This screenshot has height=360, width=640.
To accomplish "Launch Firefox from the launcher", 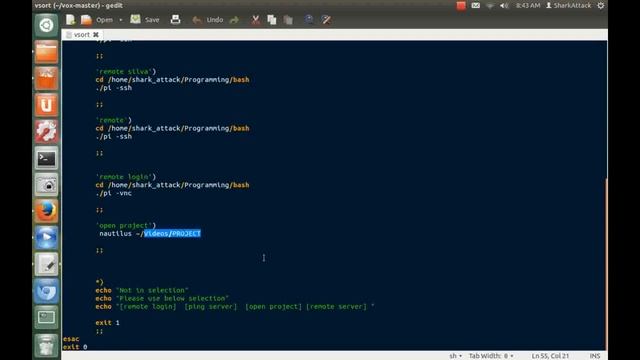I will point(46,211).
